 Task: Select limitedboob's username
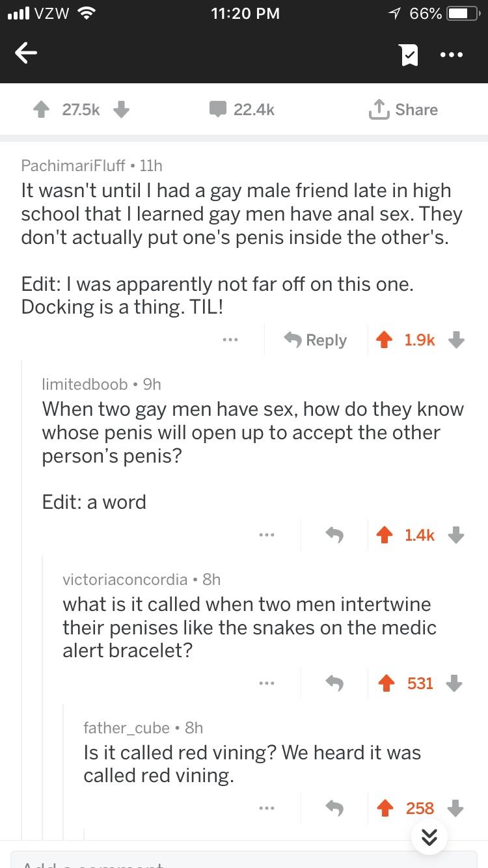click(x=84, y=384)
